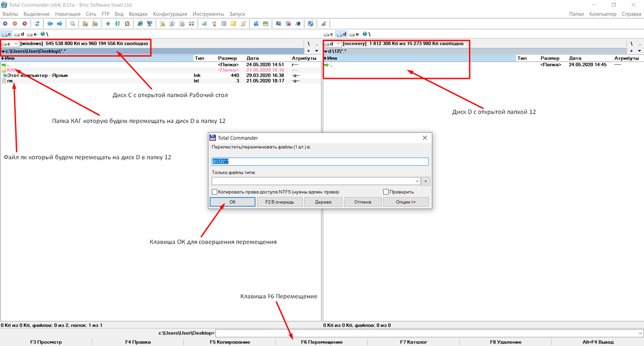The image size is (644, 346).
Task: Click the destination path field d:\12\*.*
Action: coord(320,161)
